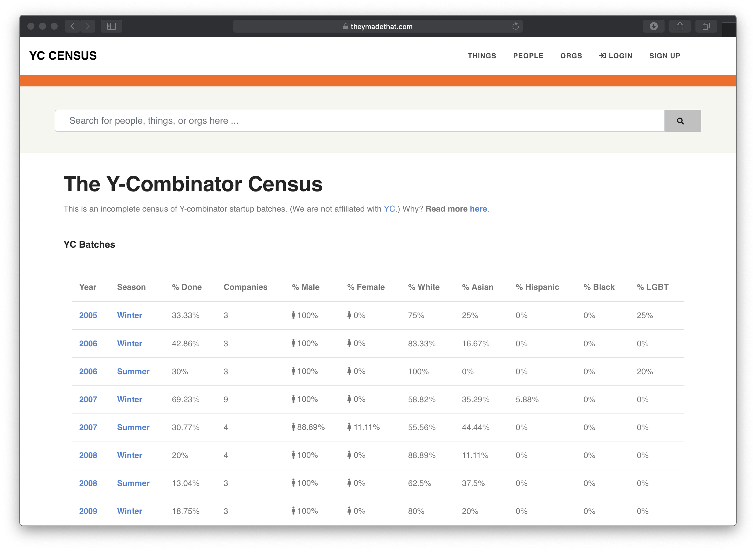756x550 pixels.
Task: Open Winter link in 2009 row
Action: (129, 511)
